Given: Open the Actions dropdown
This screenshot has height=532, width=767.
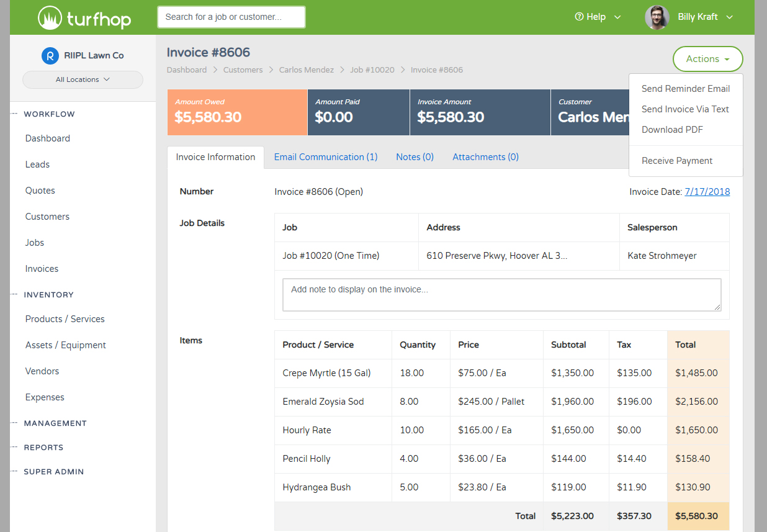Looking at the screenshot, I should point(707,59).
